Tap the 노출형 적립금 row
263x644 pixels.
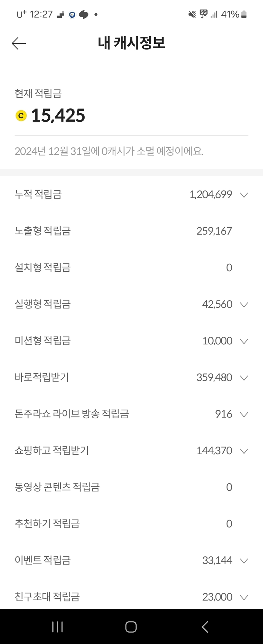pos(131,231)
